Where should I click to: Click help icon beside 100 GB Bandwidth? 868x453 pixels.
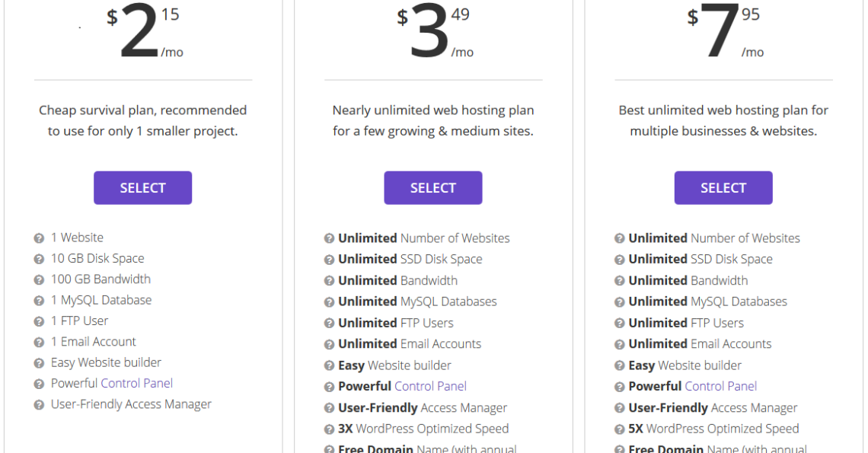(x=39, y=279)
